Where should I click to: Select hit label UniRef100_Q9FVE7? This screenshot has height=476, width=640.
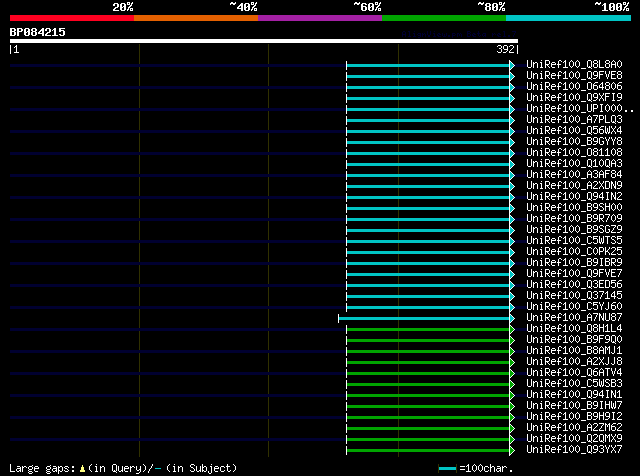(574, 274)
